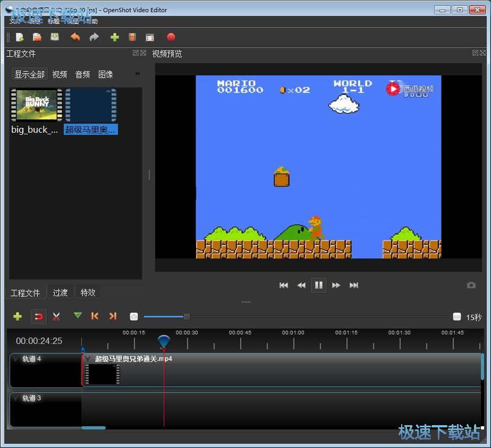Open a project using the folder icon
The height and width of the screenshot is (448, 491).
37,37
